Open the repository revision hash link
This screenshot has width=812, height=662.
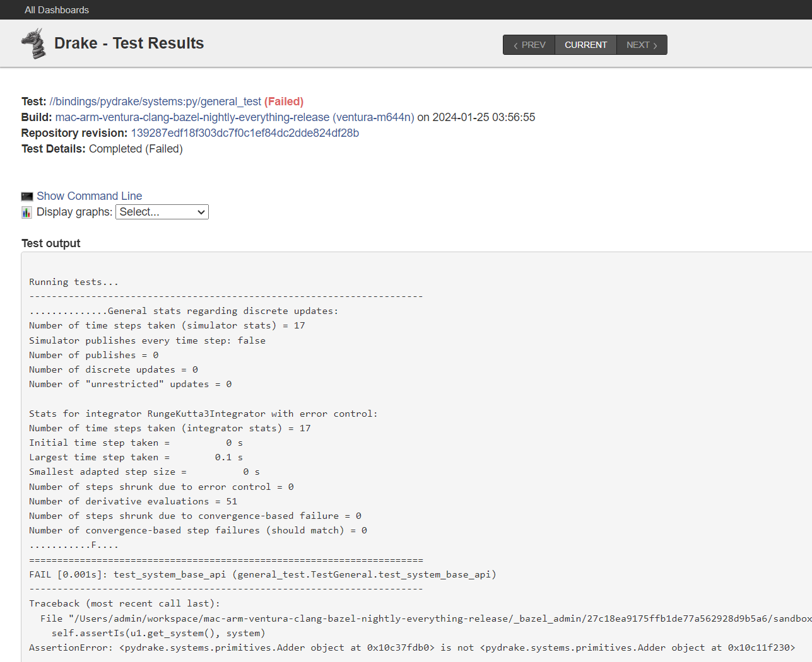point(245,133)
